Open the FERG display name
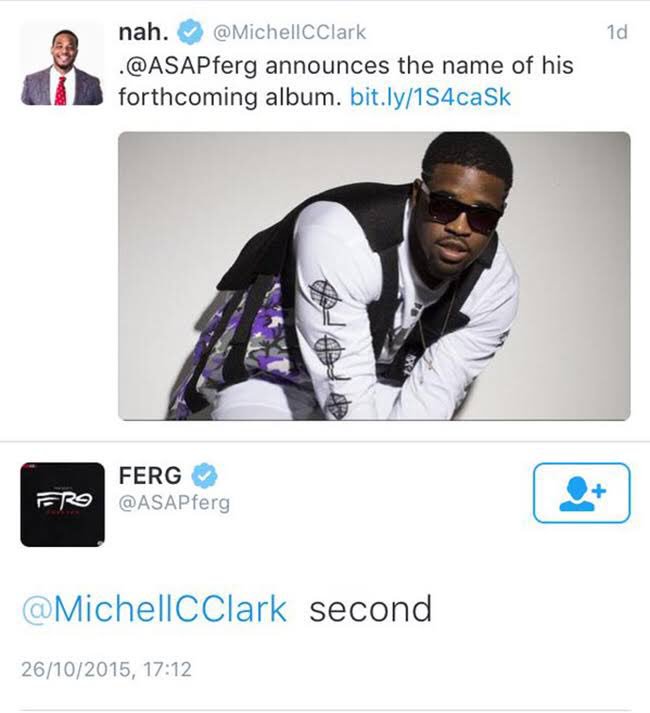The height and width of the screenshot is (713, 650). [150, 476]
